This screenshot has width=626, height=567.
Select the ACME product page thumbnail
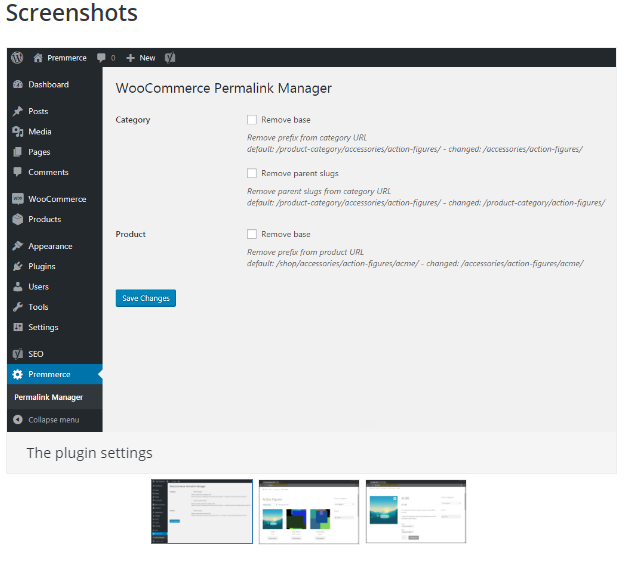[416, 511]
